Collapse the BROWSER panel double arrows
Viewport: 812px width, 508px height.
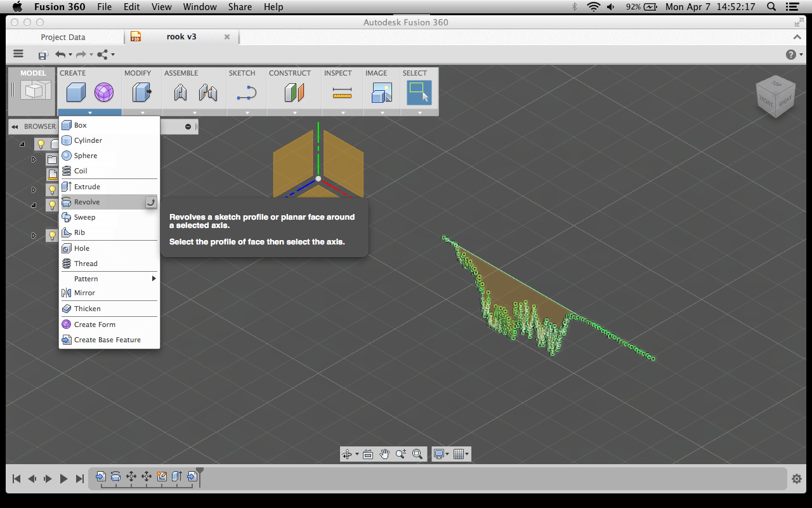pos(15,126)
